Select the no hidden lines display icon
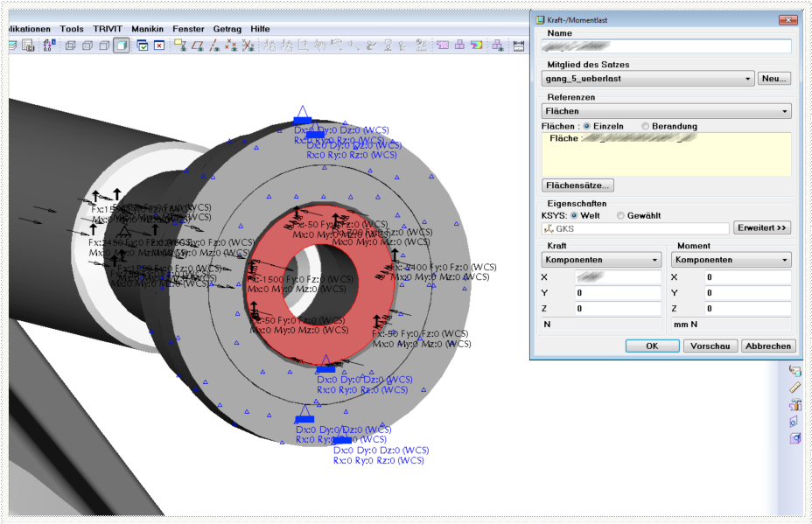Image resolution: width=812 pixels, height=524 pixels. pyautogui.click(x=105, y=45)
